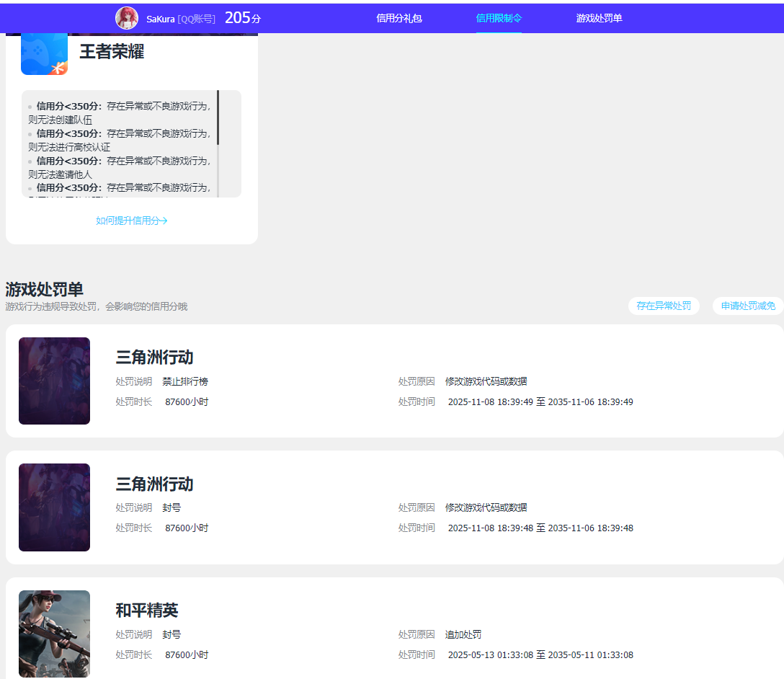Open the 如何提升信用分 link
This screenshot has height=679, width=784.
(128, 221)
